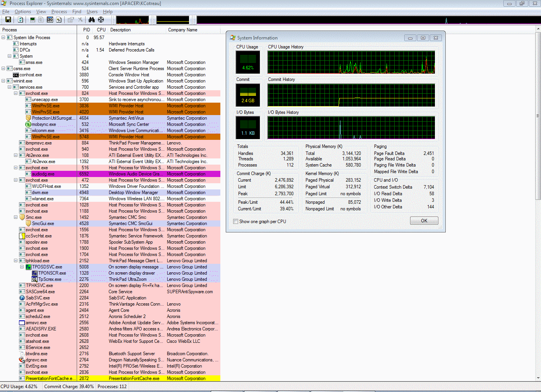This screenshot has height=392, width=541.
Task: Open the Options menu
Action: (22, 12)
